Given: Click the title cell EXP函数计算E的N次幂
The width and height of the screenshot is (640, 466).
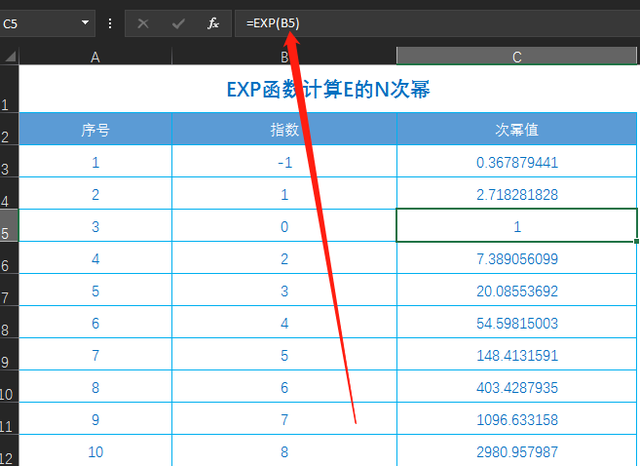Looking at the screenshot, I should (x=328, y=91).
